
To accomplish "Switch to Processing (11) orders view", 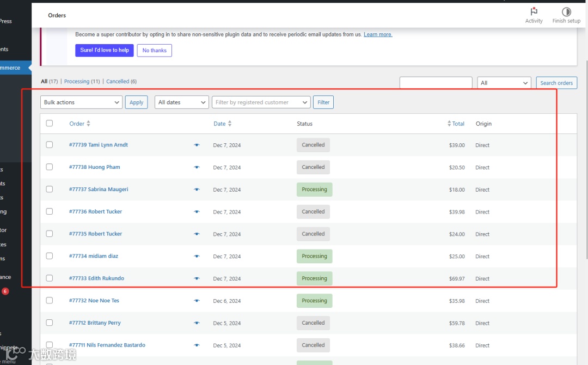I will (82, 81).
